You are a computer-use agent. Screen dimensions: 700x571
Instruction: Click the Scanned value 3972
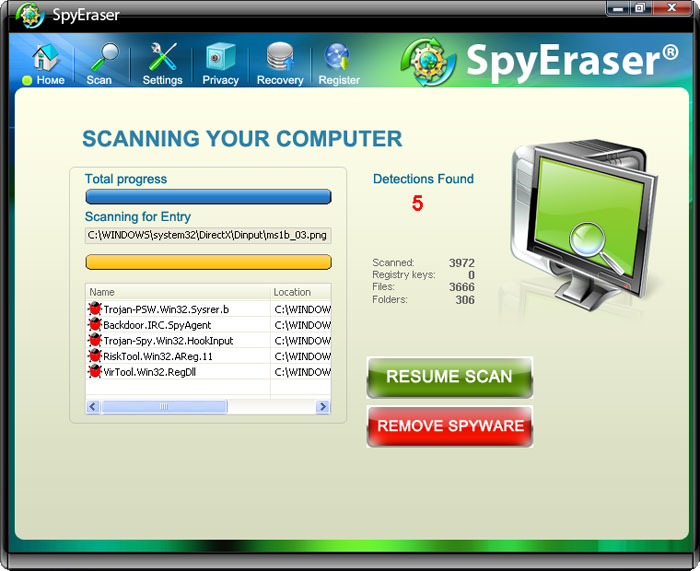click(x=462, y=263)
